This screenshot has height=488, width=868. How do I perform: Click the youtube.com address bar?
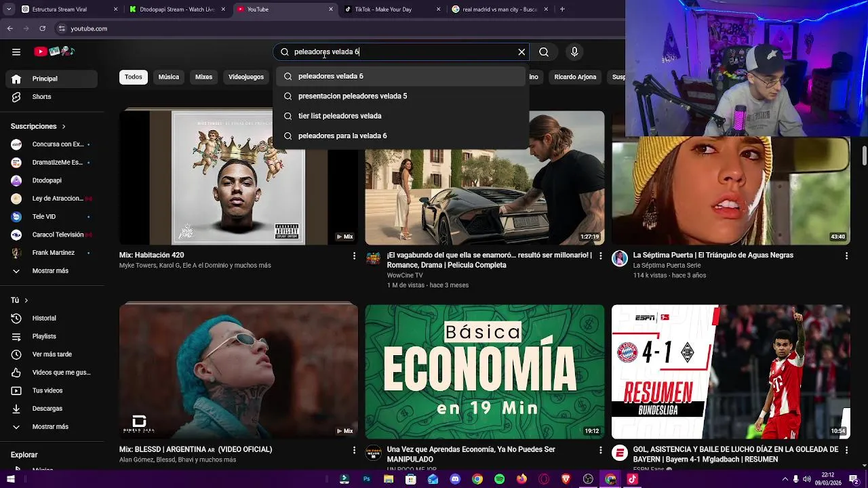click(339, 28)
